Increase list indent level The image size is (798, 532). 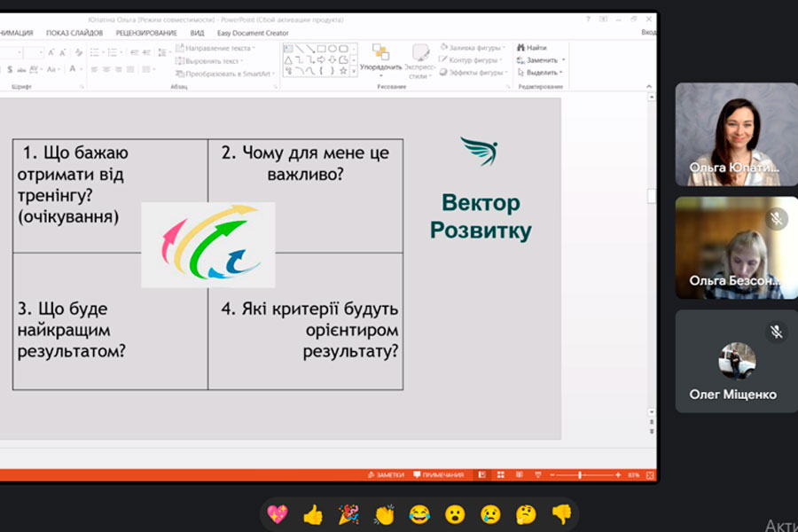(146, 52)
